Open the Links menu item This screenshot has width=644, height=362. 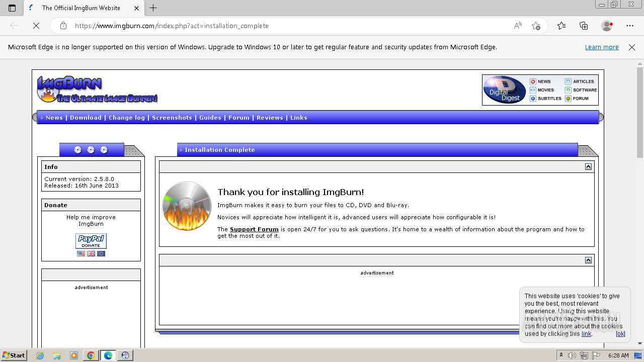(x=299, y=118)
